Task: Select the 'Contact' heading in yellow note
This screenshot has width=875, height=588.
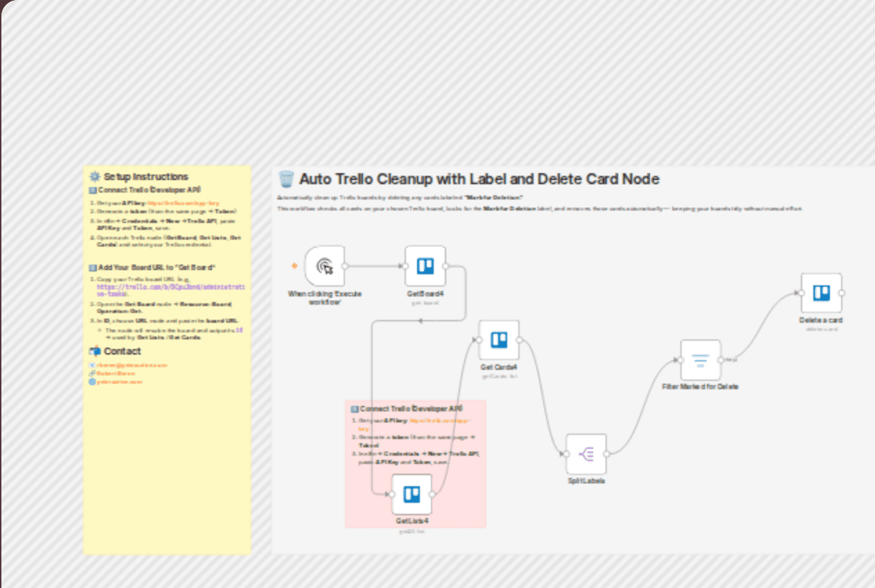Action: (123, 351)
